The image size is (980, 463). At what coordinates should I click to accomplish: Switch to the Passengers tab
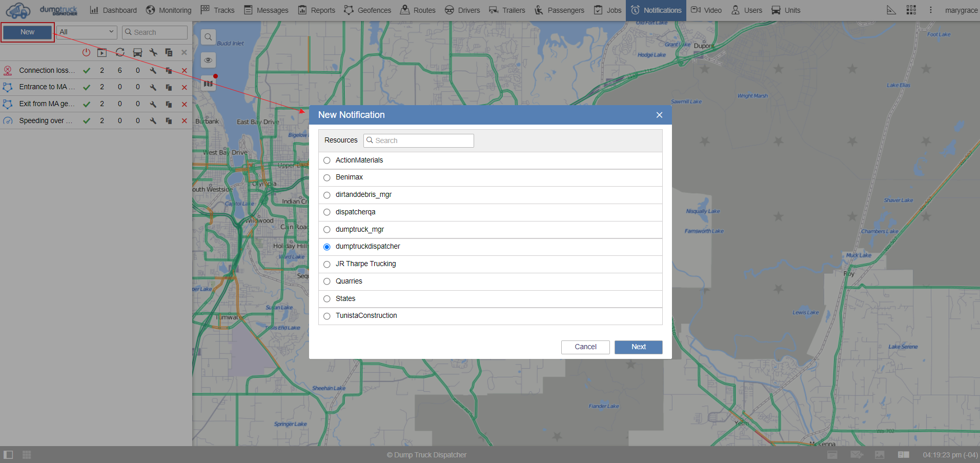(x=559, y=10)
